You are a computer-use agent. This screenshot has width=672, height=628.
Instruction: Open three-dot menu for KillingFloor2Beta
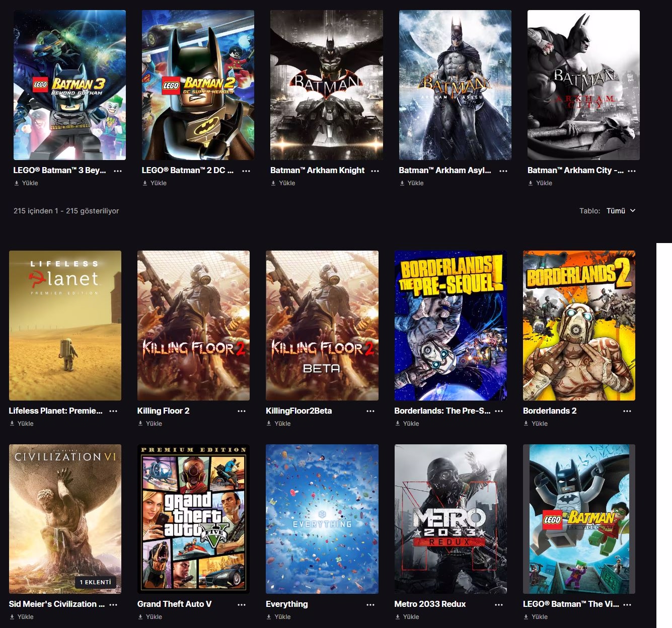(x=370, y=411)
